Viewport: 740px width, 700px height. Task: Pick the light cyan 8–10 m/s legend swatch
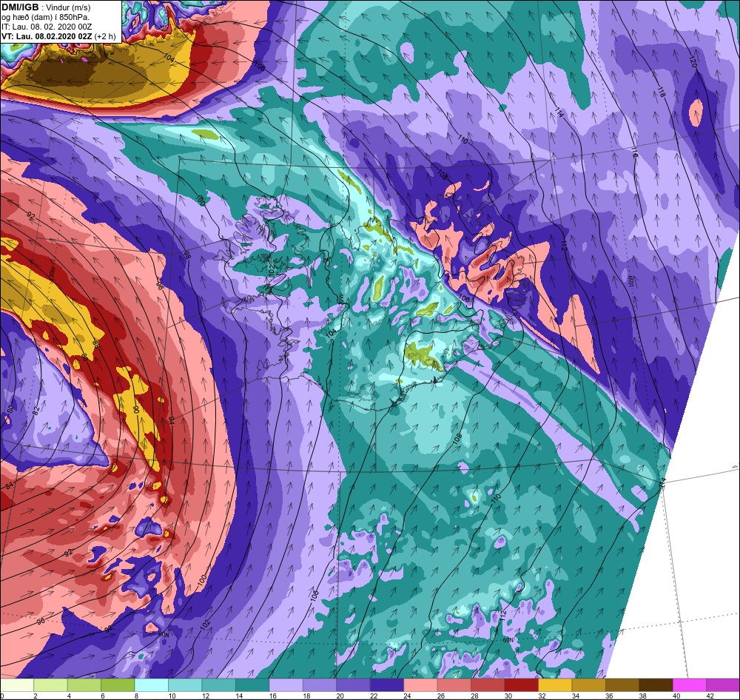coord(152,685)
